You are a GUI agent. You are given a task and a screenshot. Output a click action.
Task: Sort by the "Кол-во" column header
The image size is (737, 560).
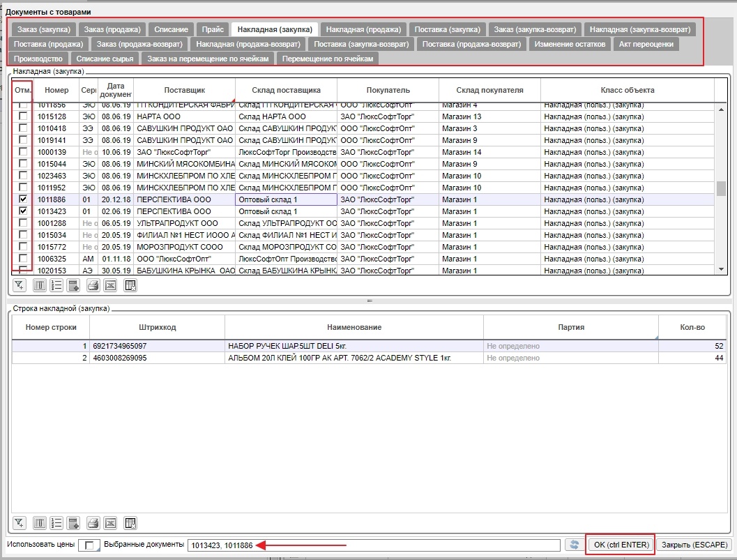(692, 327)
